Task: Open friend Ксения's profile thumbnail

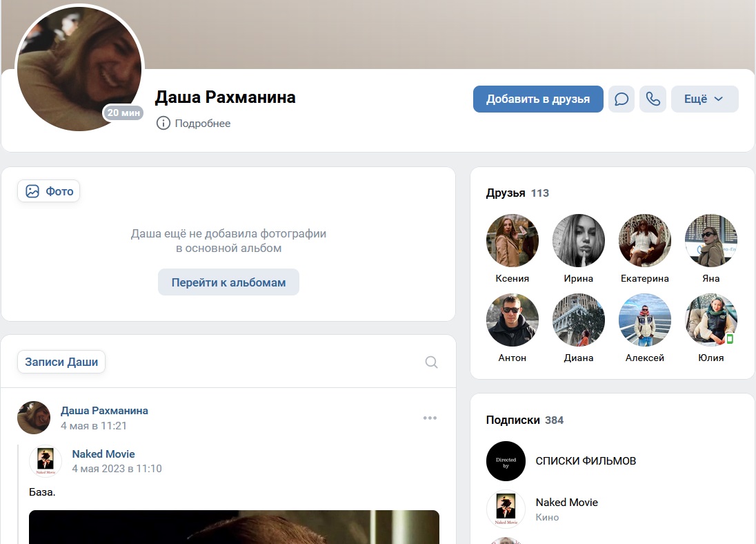Action: pyautogui.click(x=512, y=240)
